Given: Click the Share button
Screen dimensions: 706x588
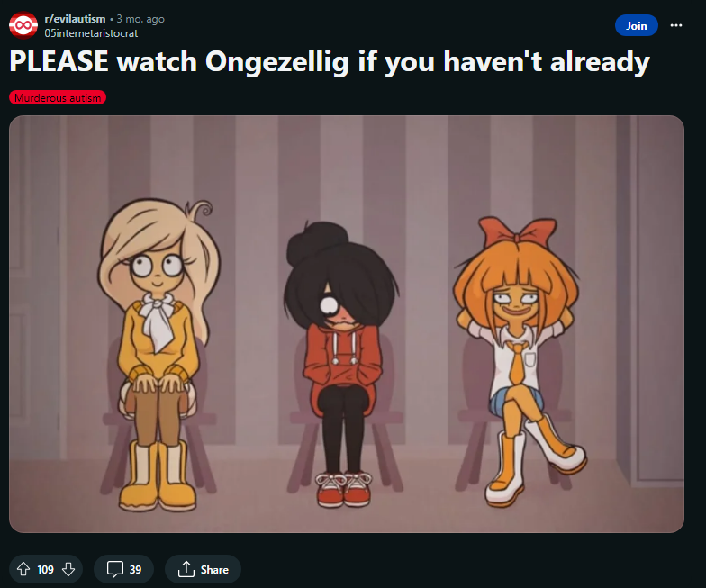Looking at the screenshot, I should pos(204,569).
